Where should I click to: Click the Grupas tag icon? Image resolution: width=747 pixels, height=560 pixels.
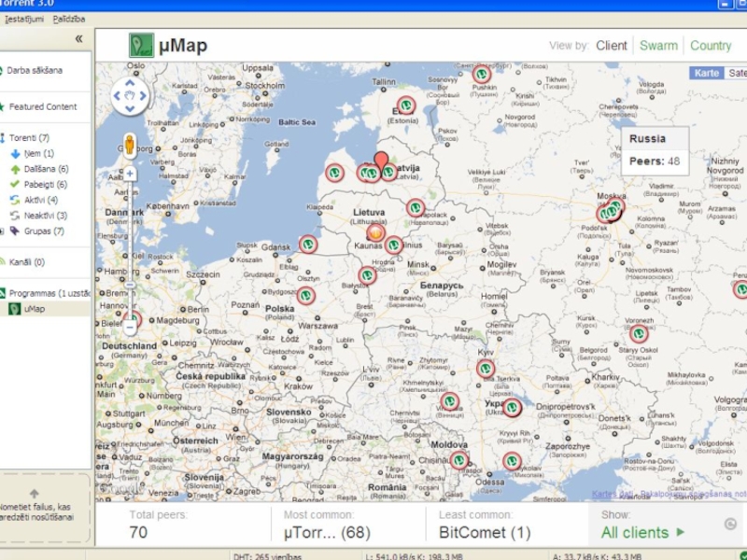click(15, 231)
